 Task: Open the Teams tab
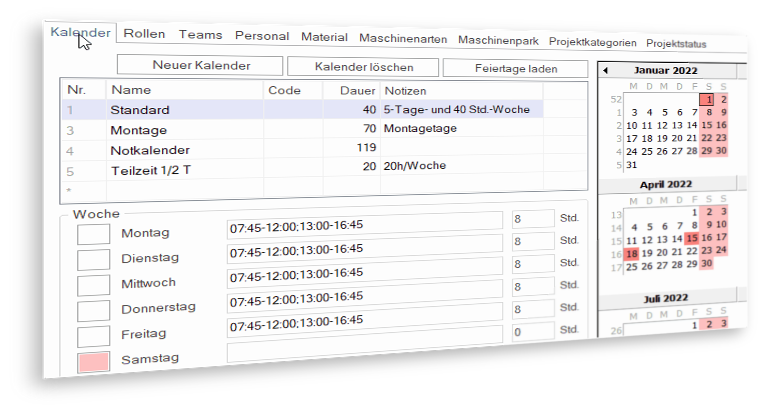[200, 35]
